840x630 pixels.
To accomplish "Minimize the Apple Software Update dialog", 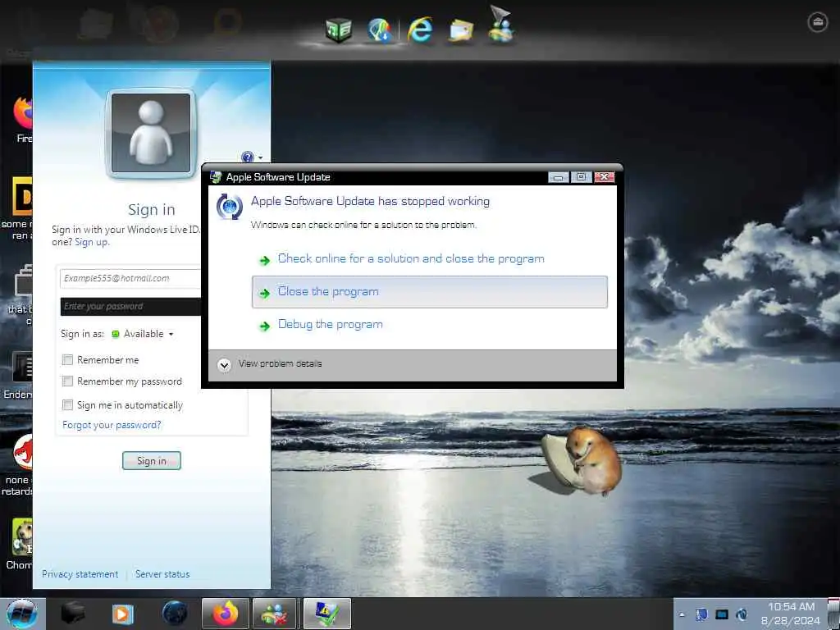I will 558,177.
